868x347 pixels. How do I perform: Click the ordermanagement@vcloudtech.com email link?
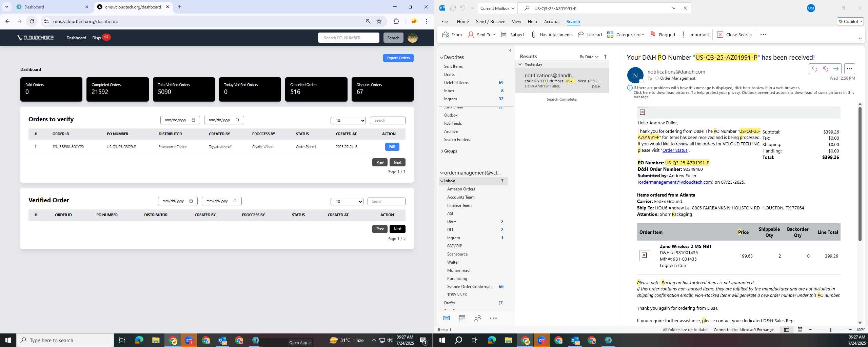675,182
